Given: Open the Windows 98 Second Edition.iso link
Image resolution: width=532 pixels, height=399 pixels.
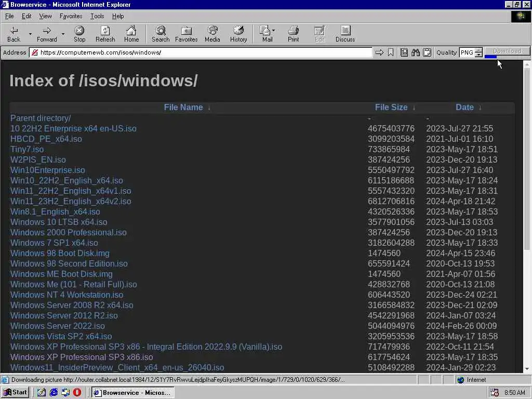Looking at the screenshot, I should pyautogui.click(x=69, y=263).
